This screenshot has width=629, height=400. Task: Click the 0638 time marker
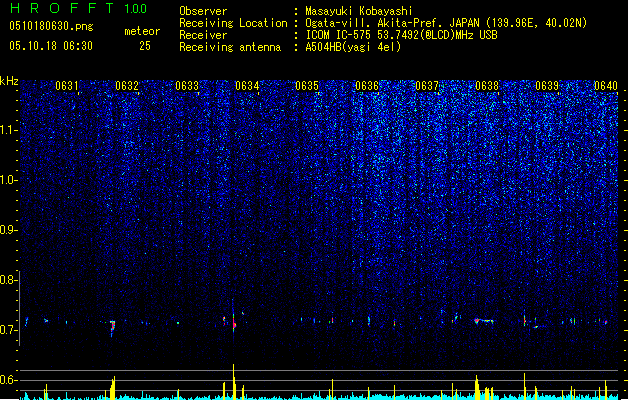(x=487, y=86)
